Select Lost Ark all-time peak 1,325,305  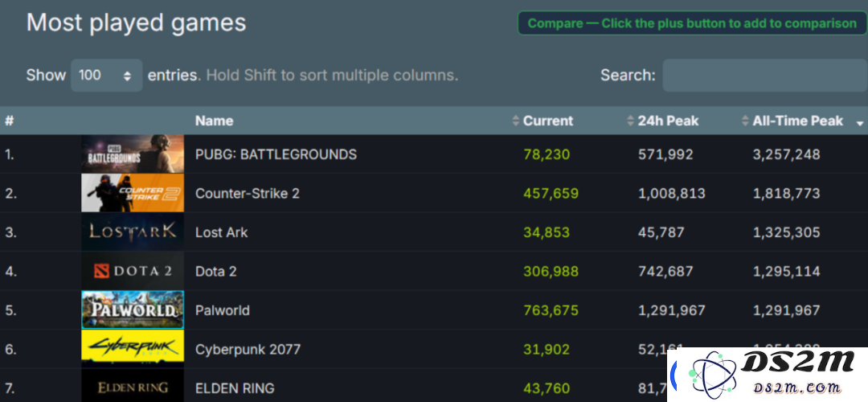(x=786, y=232)
